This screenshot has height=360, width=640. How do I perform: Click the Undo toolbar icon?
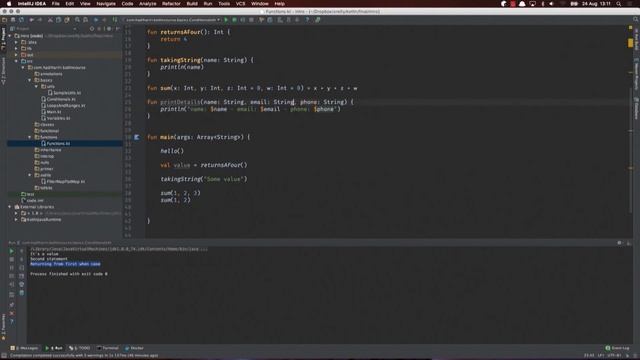click(x=31, y=20)
